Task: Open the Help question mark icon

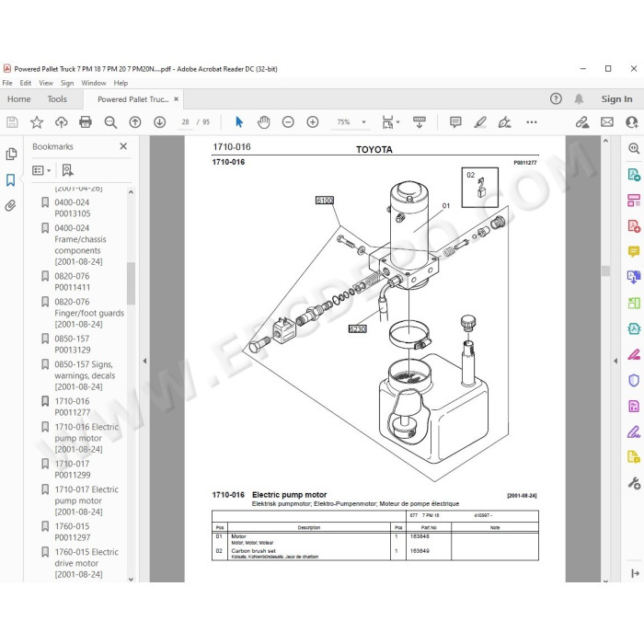Action: point(556,99)
